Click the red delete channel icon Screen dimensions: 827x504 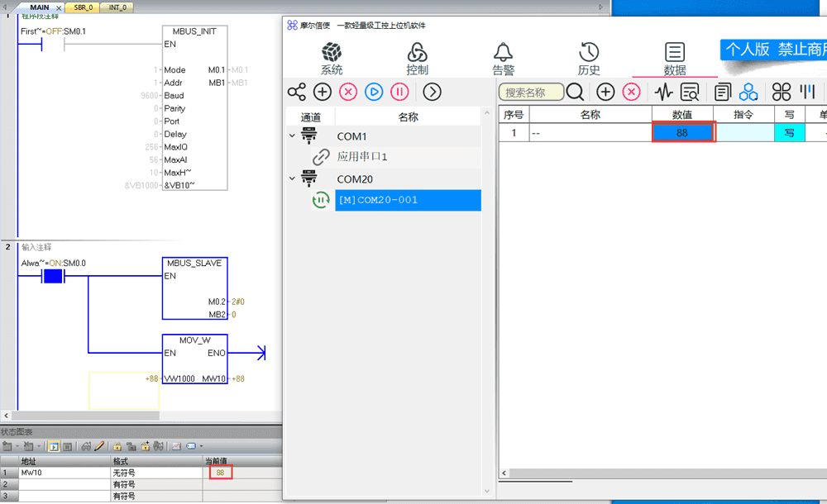click(x=348, y=92)
